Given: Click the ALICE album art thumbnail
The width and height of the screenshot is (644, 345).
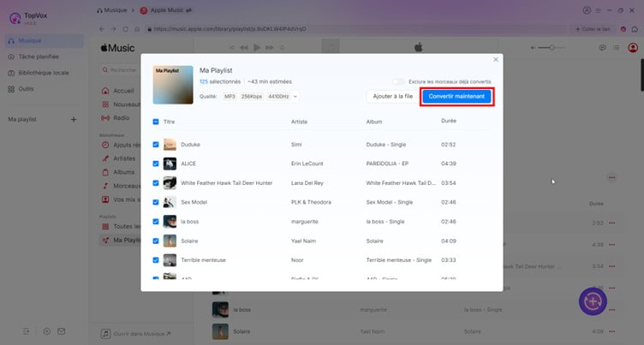Looking at the screenshot, I should [170, 164].
